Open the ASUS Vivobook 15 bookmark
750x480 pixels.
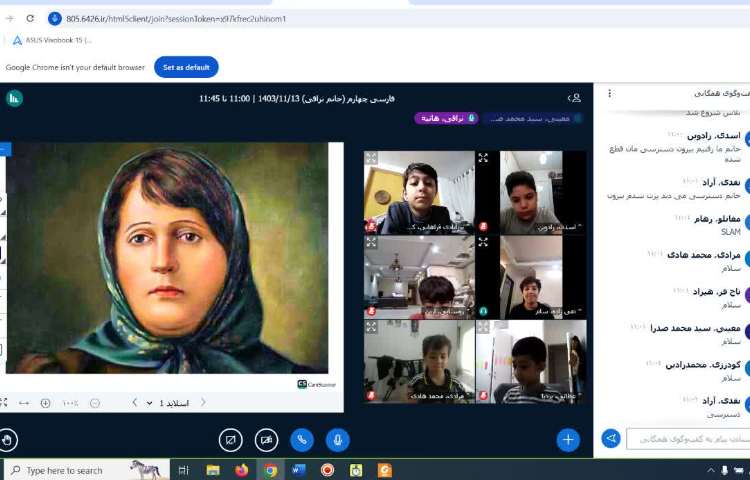pos(52,40)
